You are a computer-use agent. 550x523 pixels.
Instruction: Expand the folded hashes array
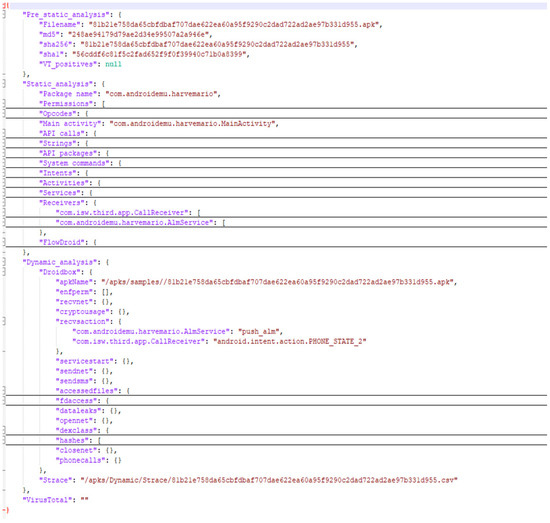coord(4,440)
